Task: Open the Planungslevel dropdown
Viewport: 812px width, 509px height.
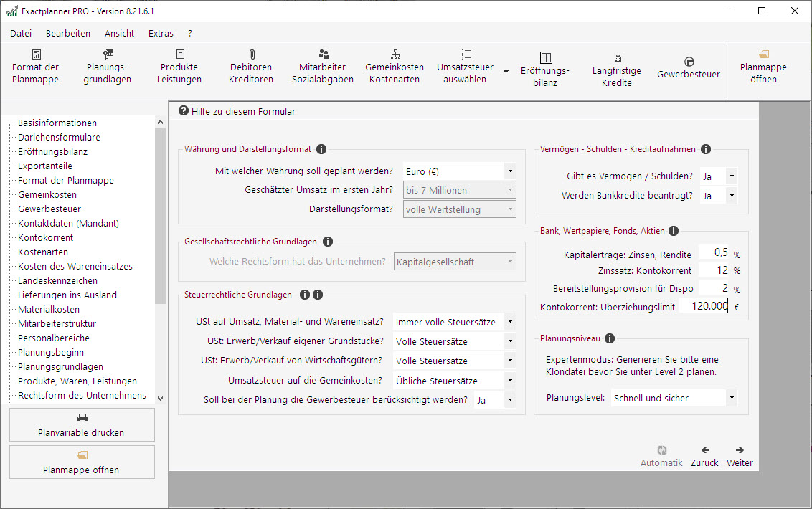Action: click(x=731, y=398)
